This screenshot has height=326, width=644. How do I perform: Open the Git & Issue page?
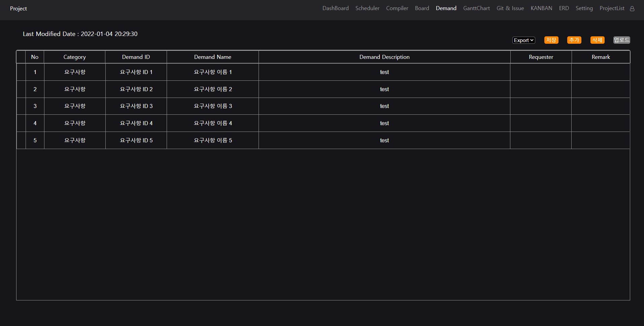pos(510,8)
